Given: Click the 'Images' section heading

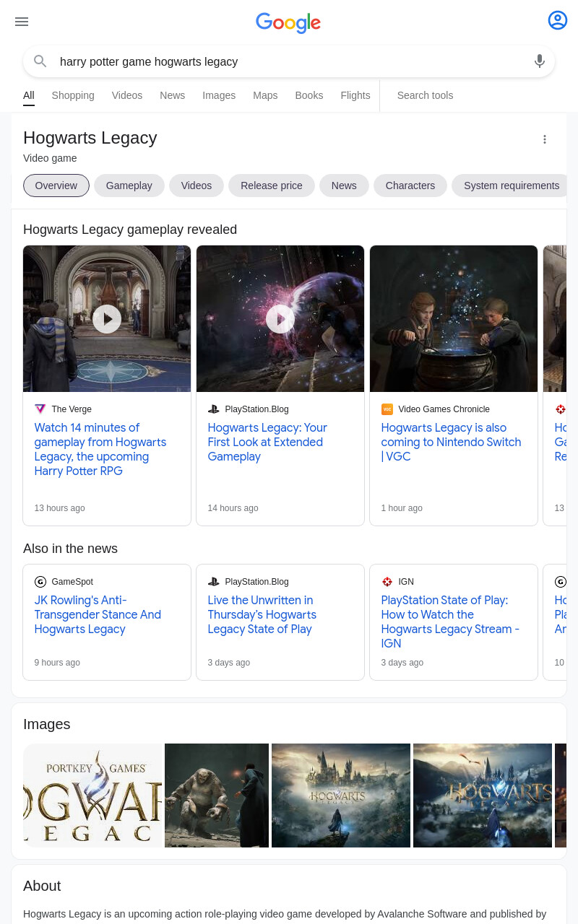Looking at the screenshot, I should click(x=47, y=724).
